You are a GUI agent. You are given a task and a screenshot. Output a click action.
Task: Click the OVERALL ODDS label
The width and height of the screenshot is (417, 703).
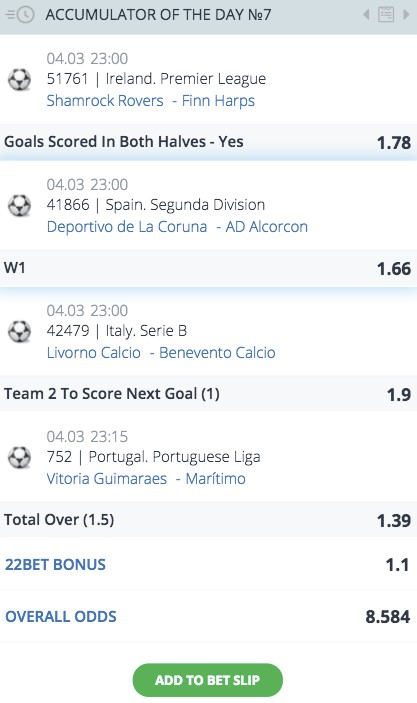pyautogui.click(x=61, y=616)
